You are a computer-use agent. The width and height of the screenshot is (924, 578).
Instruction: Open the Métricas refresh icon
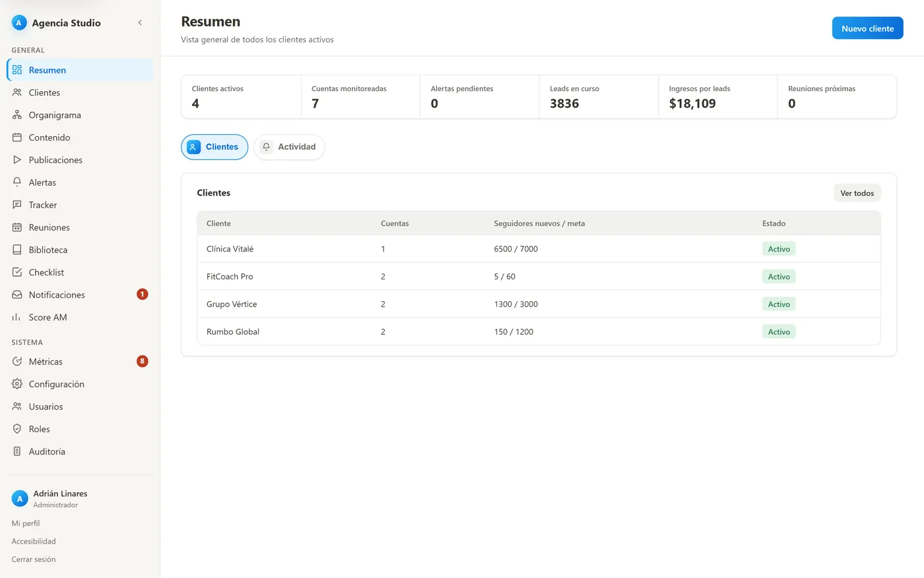point(17,361)
